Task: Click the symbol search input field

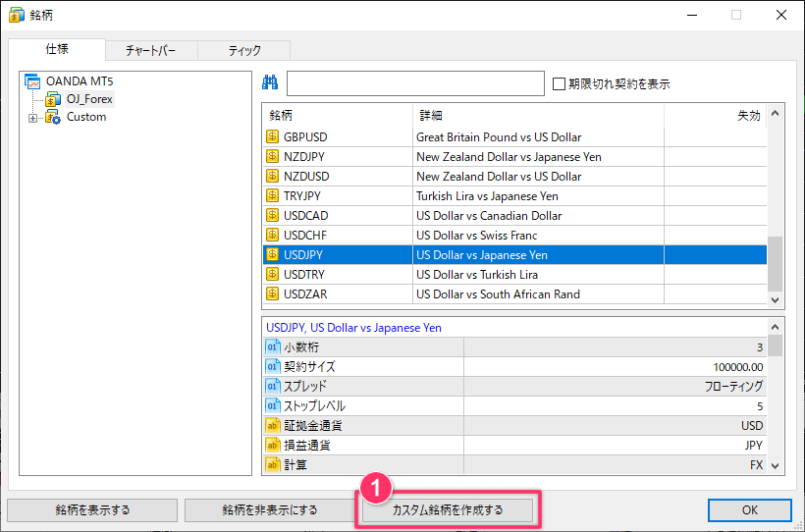Action: 415,83
